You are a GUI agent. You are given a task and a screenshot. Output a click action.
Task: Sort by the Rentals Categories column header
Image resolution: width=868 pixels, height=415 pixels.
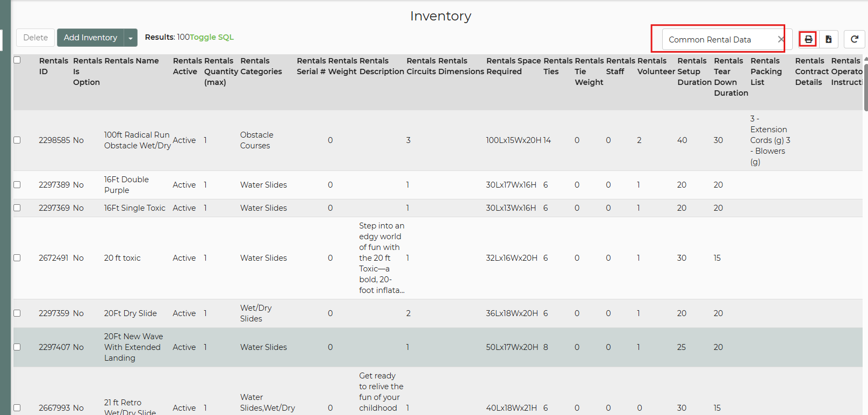261,66
